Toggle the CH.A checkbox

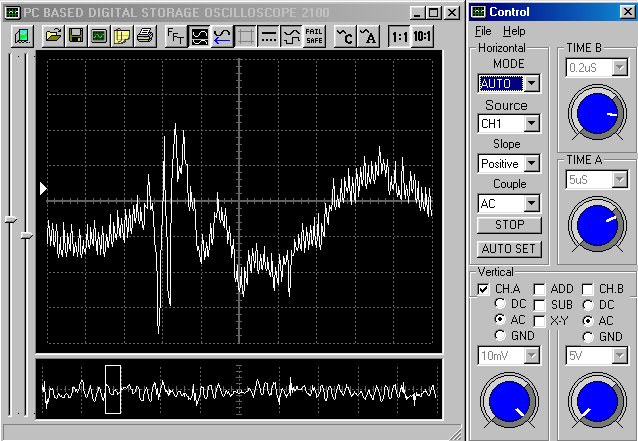484,289
